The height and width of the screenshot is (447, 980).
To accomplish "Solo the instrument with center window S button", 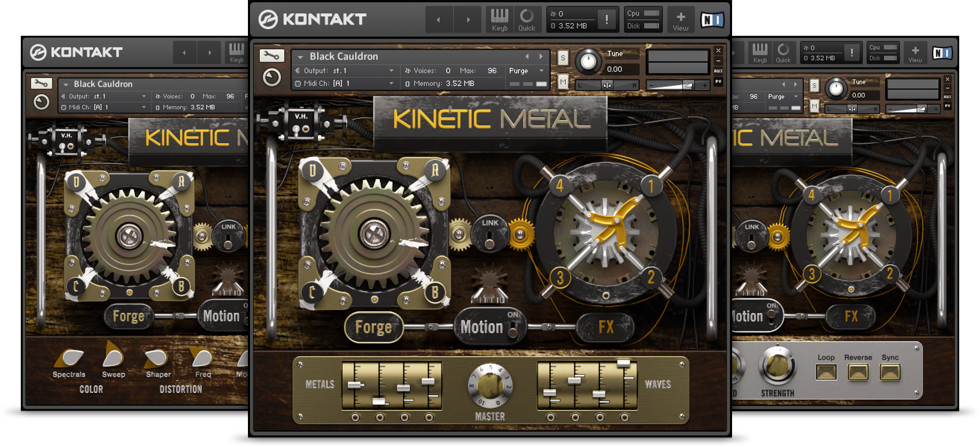I will [563, 58].
